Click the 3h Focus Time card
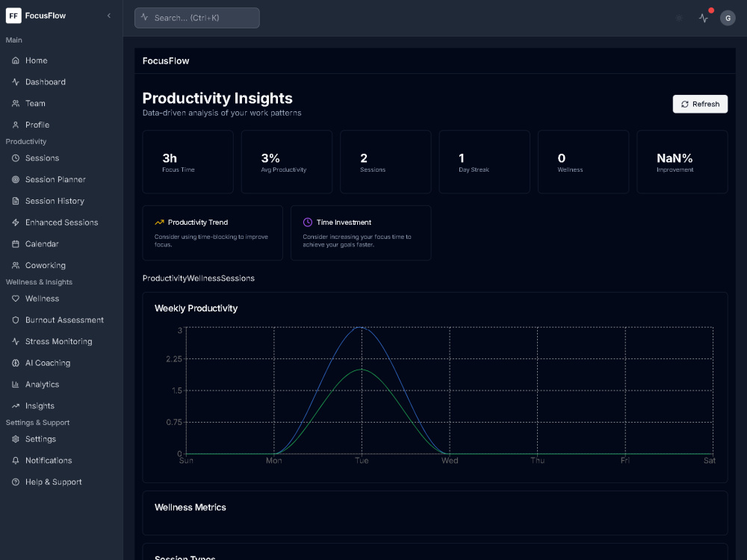This screenshot has height=560, width=747. tap(187, 162)
